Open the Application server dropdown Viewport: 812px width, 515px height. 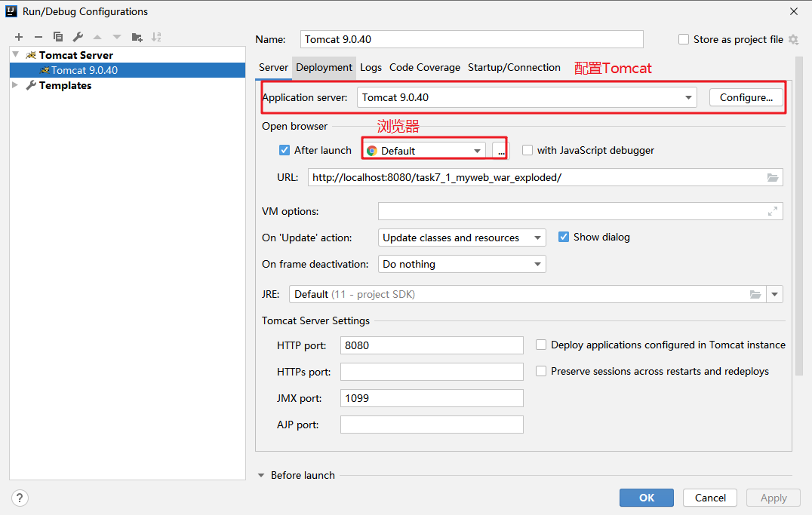pyautogui.click(x=688, y=97)
